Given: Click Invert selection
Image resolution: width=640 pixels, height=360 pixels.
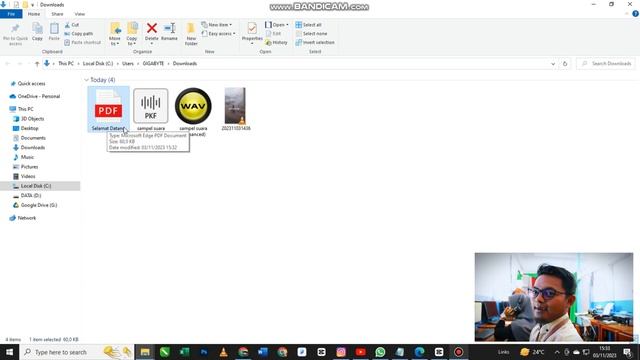Looking at the screenshot, I should (315, 42).
